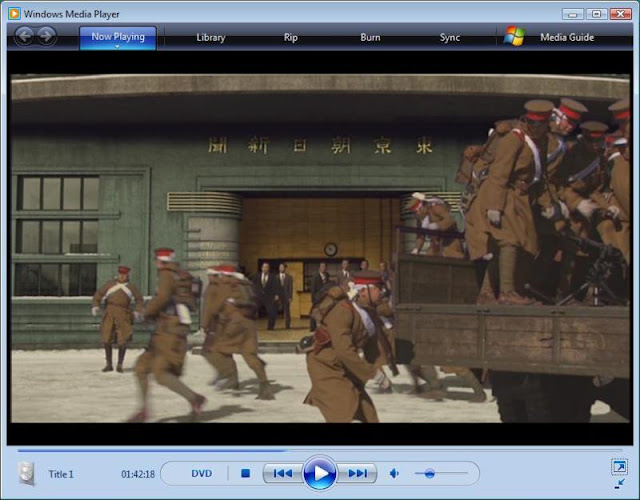Open the Media Guide tab
This screenshot has width=640, height=500.
click(567, 38)
